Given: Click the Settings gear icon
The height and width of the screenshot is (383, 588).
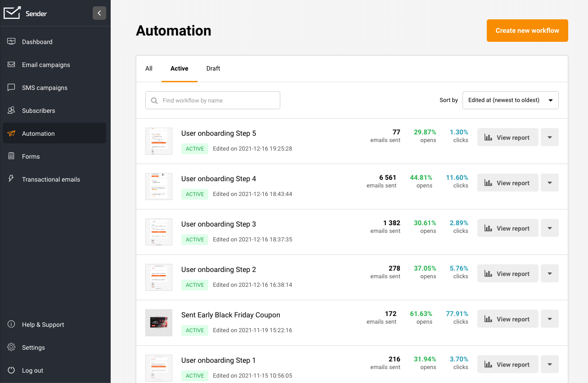Looking at the screenshot, I should (x=12, y=347).
